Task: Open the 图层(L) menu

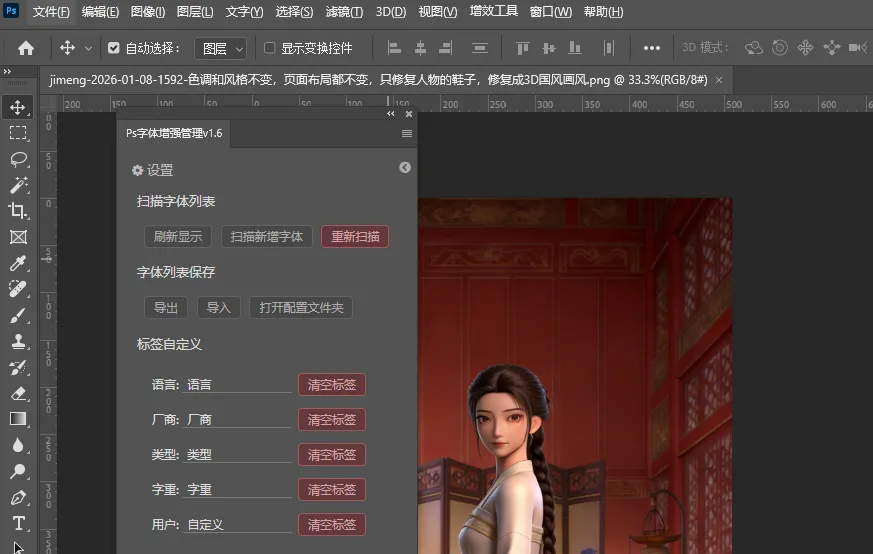Action: 195,12
